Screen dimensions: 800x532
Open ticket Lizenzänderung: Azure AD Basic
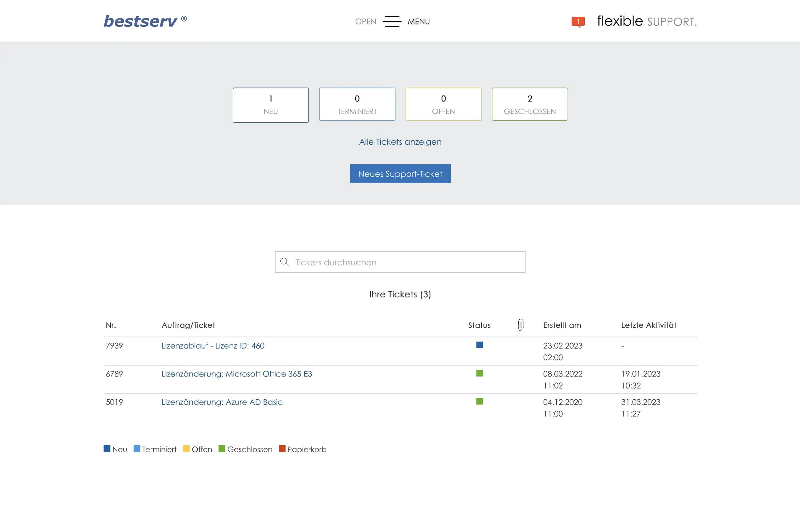[222, 402]
